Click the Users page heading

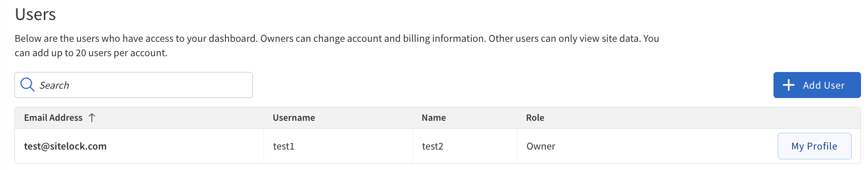click(x=35, y=14)
